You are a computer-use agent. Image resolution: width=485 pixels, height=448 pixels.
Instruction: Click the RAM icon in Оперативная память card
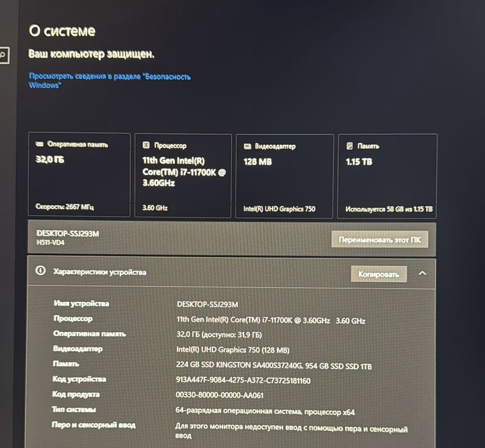click(39, 144)
